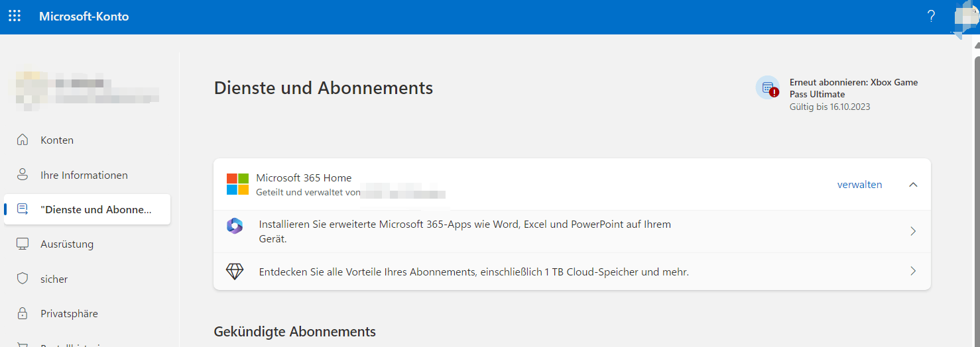Open the install Microsoft 365 apps chevron

pyautogui.click(x=913, y=231)
